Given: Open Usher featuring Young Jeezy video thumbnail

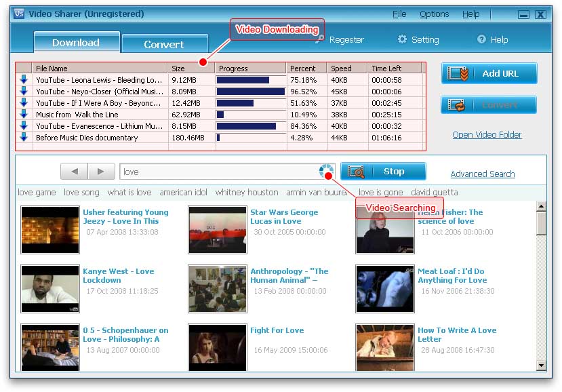Looking at the screenshot, I should (x=50, y=230).
